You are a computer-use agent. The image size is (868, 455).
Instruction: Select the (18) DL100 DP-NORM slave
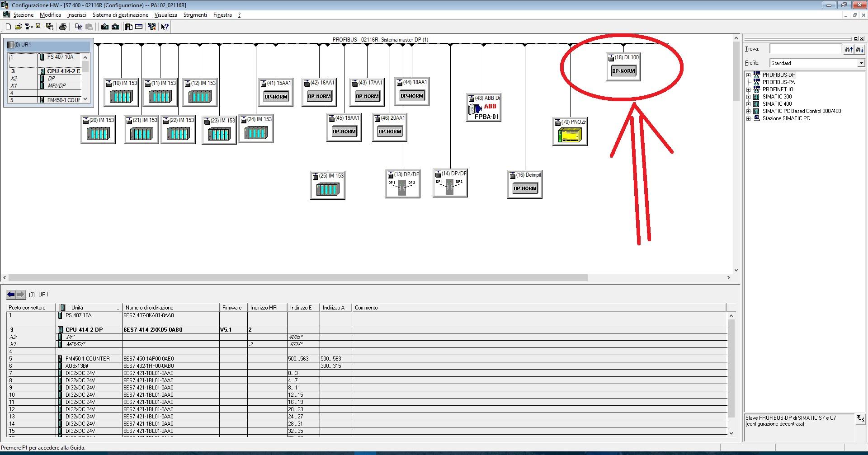pyautogui.click(x=623, y=66)
